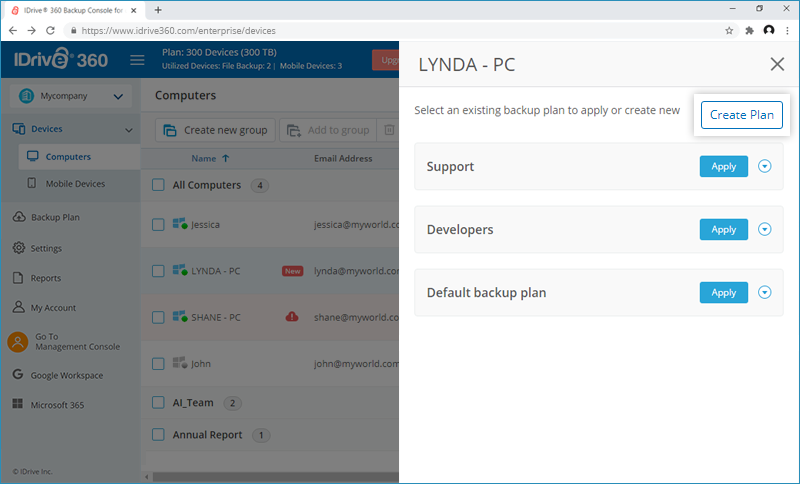
Task: Click the Create Plan button
Action: coord(741,115)
